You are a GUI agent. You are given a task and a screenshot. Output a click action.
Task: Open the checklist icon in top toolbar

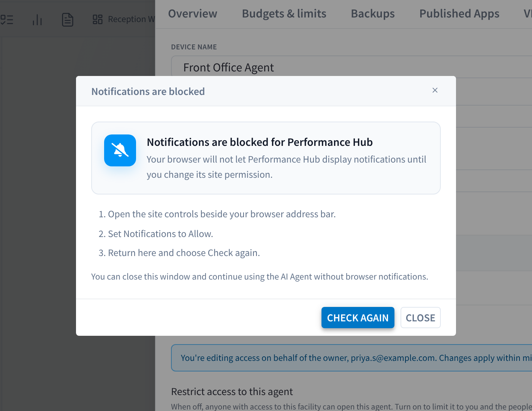point(7,19)
